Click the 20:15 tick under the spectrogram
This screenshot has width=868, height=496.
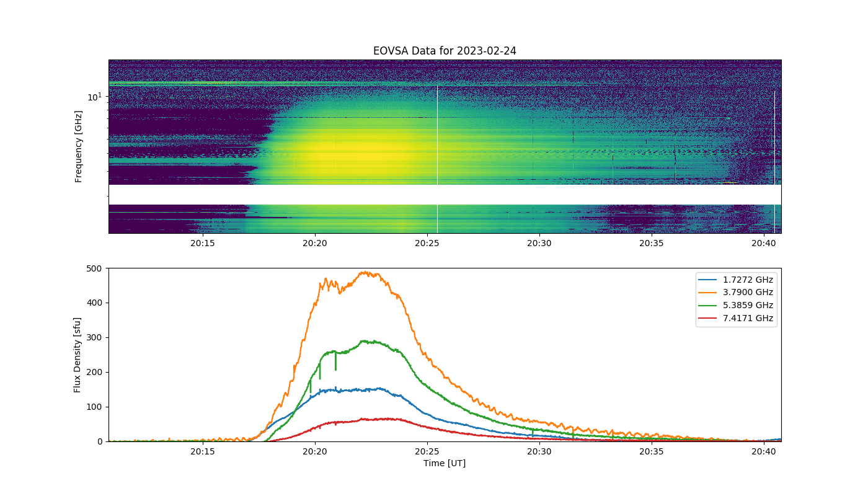pos(202,243)
